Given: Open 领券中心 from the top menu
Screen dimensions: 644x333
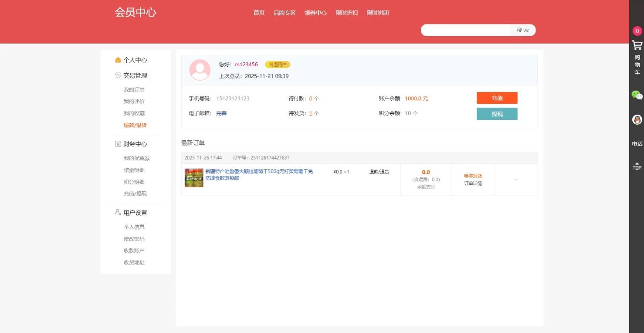Looking at the screenshot, I should click(315, 13).
